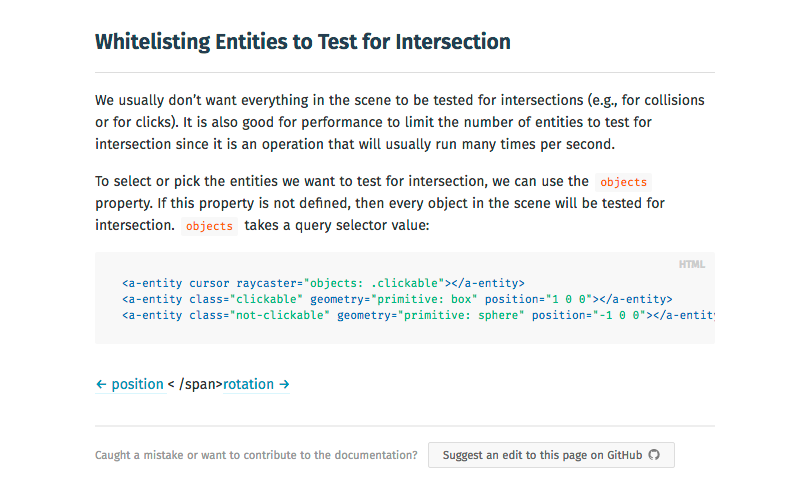Click the paragraph starting 'We usually don't want'

pos(400,122)
